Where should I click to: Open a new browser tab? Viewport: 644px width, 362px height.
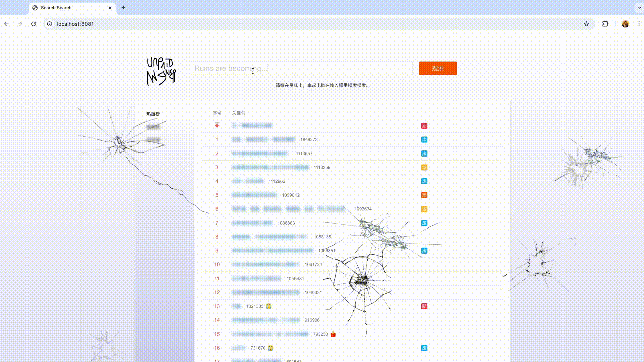(123, 8)
